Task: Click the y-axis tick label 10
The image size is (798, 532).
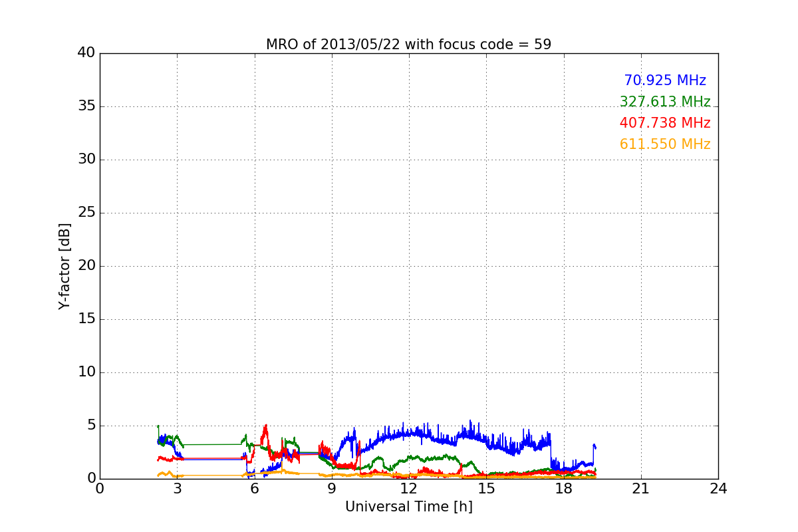Action: (86, 372)
